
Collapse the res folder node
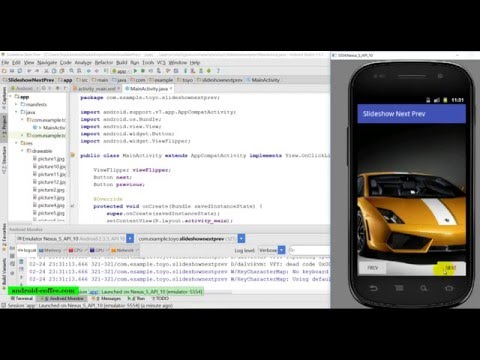[x=16, y=143]
